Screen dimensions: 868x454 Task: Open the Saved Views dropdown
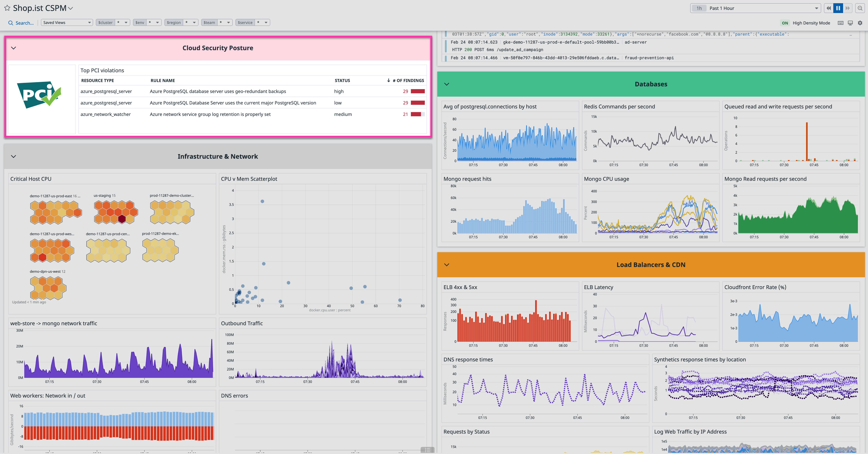(66, 22)
